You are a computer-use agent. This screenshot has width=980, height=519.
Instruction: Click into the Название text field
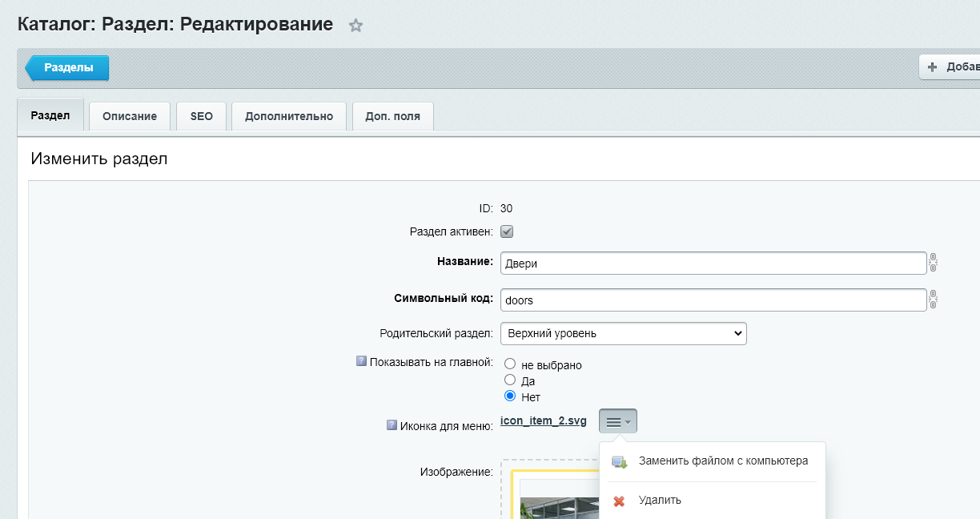[x=713, y=264]
